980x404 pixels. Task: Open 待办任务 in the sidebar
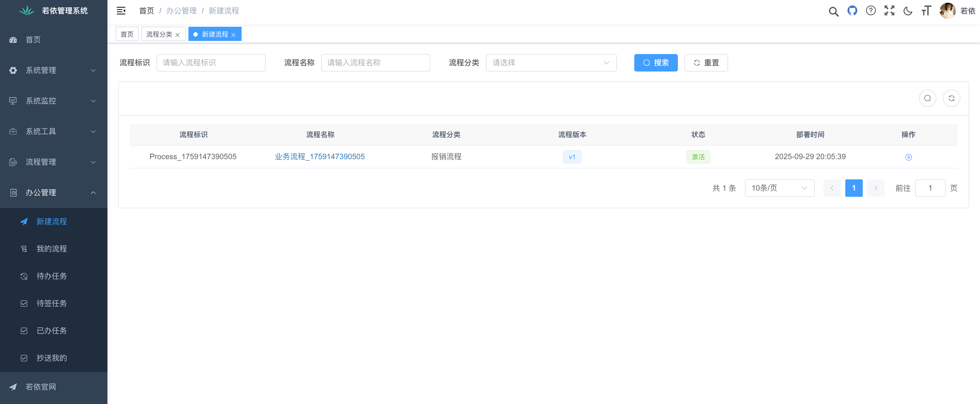point(51,276)
